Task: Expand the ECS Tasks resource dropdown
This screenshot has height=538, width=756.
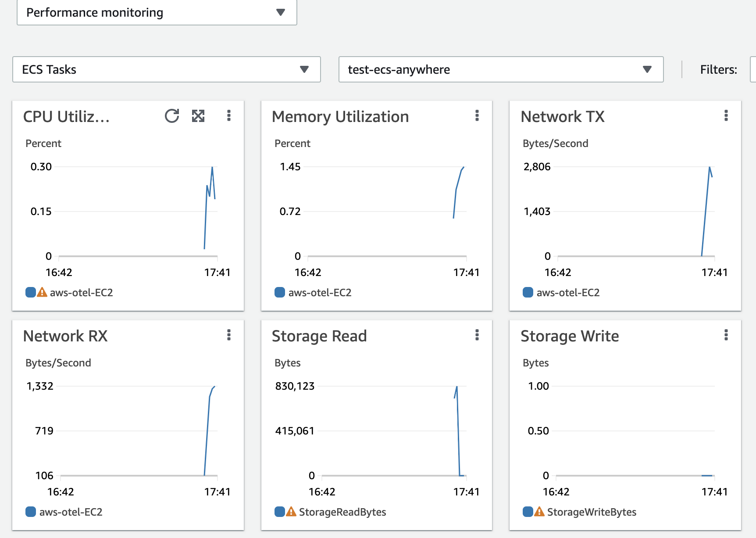Action: pyautogui.click(x=166, y=69)
